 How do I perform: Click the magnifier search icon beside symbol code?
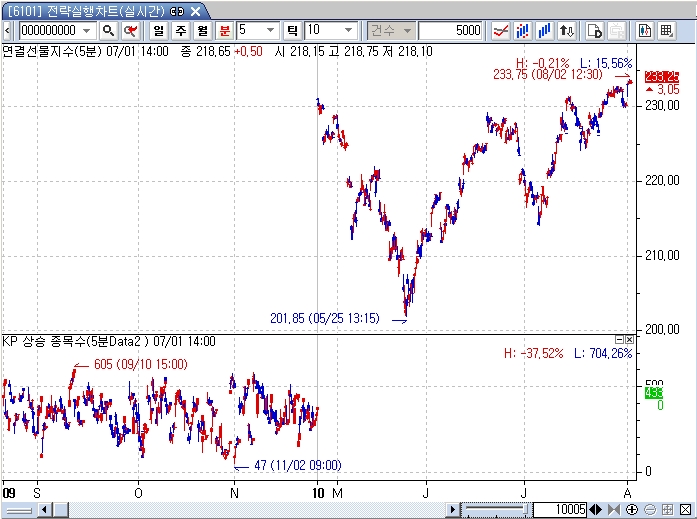pyautogui.click(x=108, y=31)
